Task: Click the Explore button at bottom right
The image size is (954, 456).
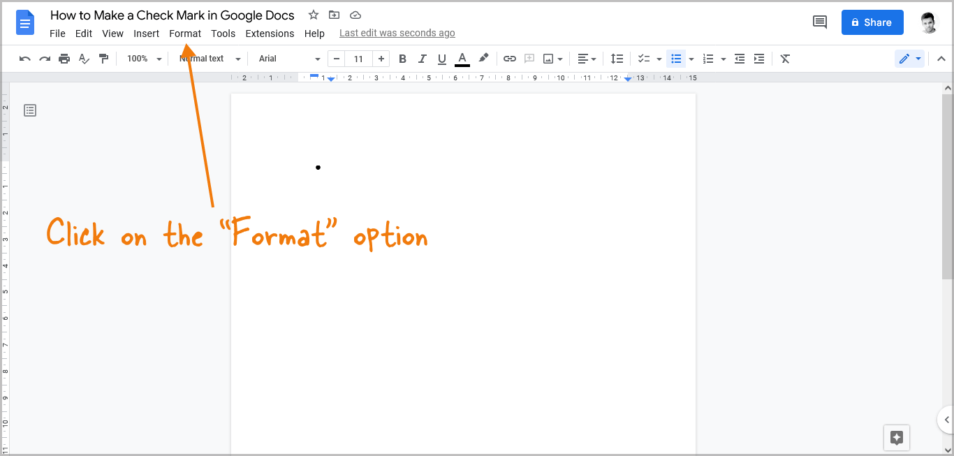Action: pos(896,437)
